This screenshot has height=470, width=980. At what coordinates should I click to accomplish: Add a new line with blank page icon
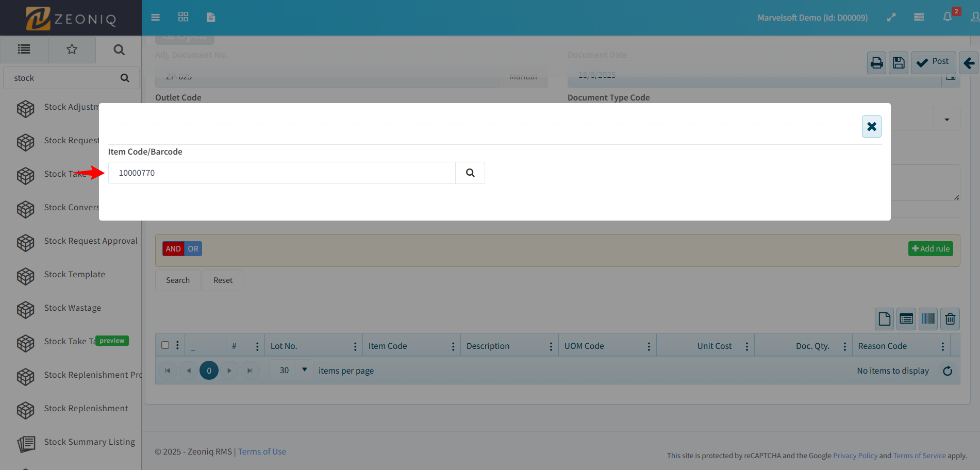(x=885, y=319)
